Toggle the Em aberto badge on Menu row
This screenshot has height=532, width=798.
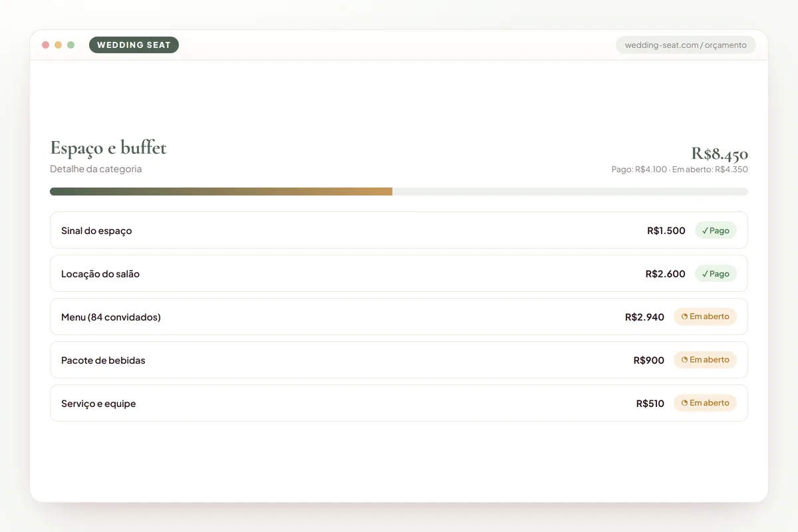[x=705, y=317]
